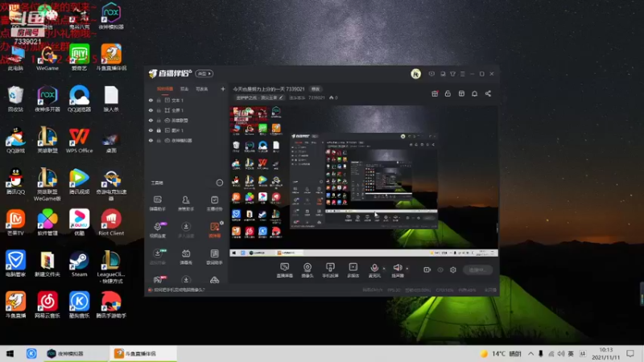This screenshot has width=644, height=362.
Task: Lock the 全屏 1 layer
Action: click(x=159, y=110)
